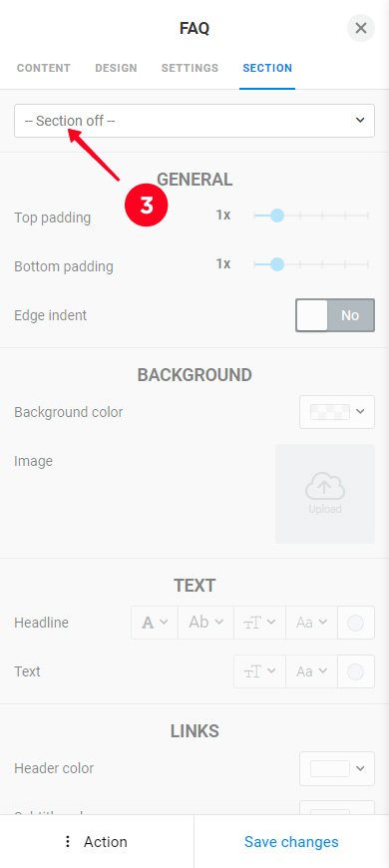The width and height of the screenshot is (389, 868).
Task: Toggle the Edge indent switch
Action: click(335, 315)
